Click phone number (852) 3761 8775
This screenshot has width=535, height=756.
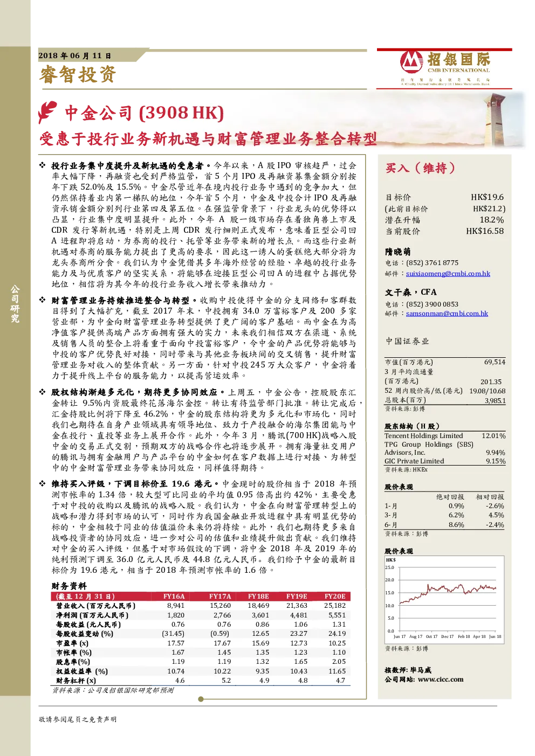click(432, 263)
